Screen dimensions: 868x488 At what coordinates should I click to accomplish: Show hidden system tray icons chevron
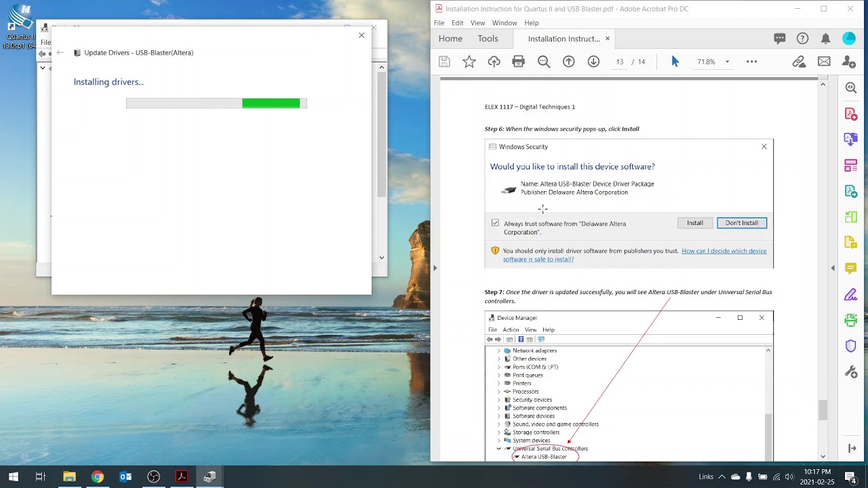722,476
